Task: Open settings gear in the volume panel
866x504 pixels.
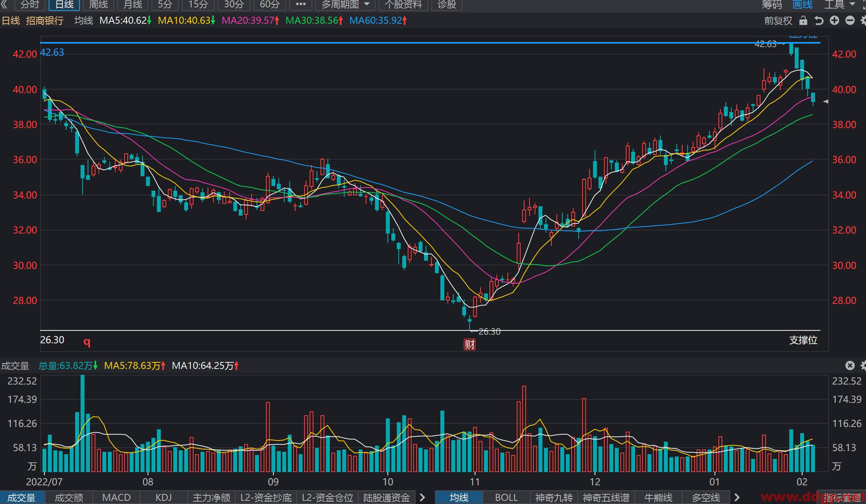Action: pos(862,365)
